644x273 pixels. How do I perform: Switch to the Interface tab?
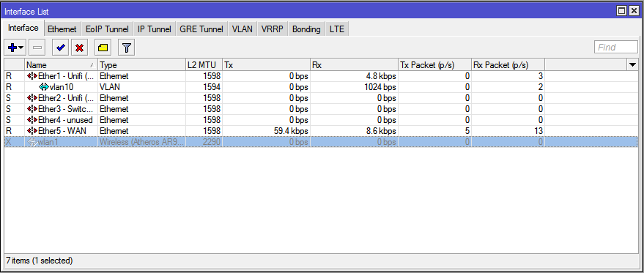click(23, 28)
